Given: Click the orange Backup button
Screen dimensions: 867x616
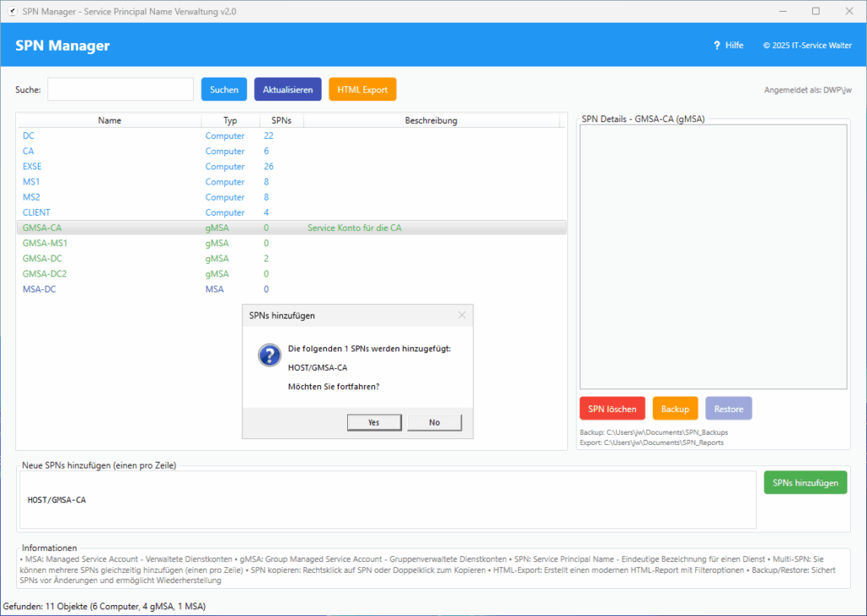Looking at the screenshot, I should 675,410.
